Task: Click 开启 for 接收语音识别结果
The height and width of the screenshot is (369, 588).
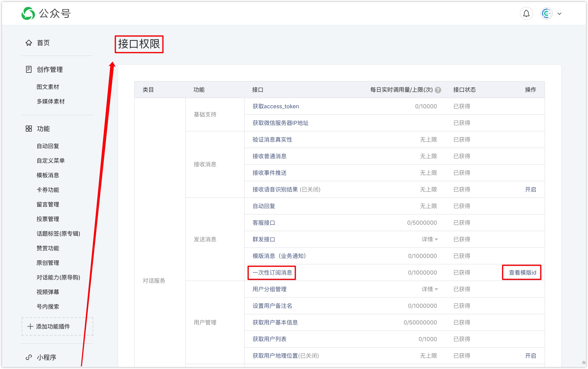Action: click(530, 189)
